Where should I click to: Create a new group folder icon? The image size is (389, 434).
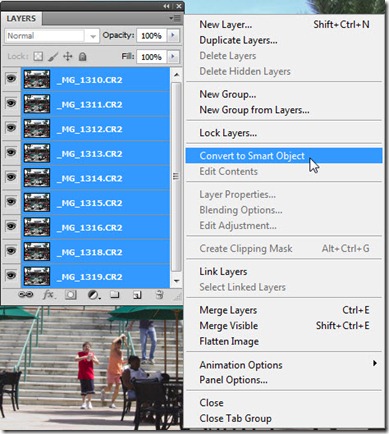tap(115, 295)
